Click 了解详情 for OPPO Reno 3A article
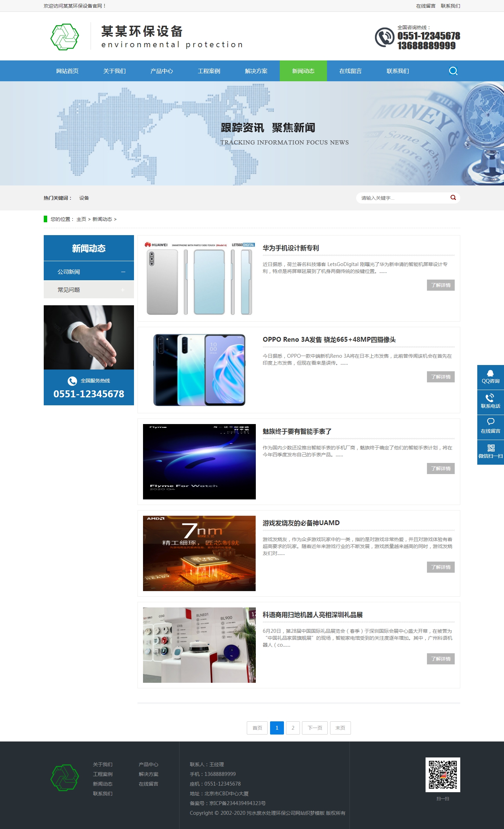This screenshot has height=829, width=504. pos(441,377)
